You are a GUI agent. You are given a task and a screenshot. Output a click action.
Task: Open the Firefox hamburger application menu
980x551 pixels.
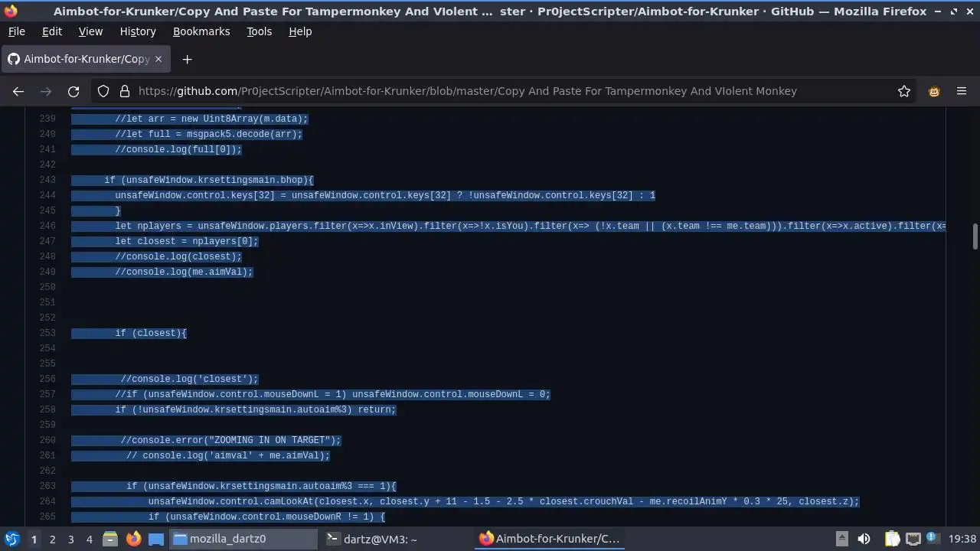[x=962, y=91]
